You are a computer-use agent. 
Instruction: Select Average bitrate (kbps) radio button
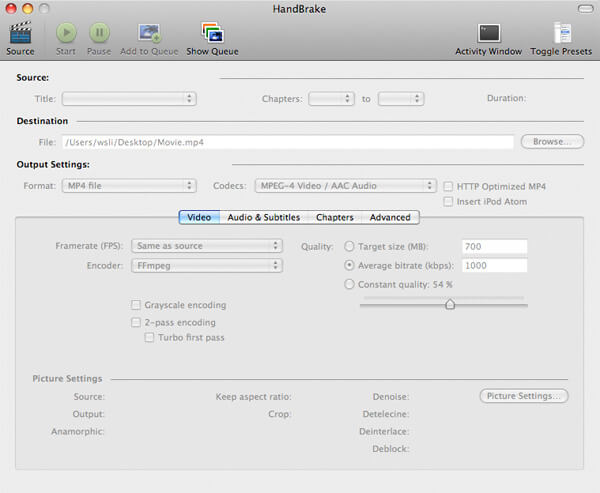coord(349,265)
